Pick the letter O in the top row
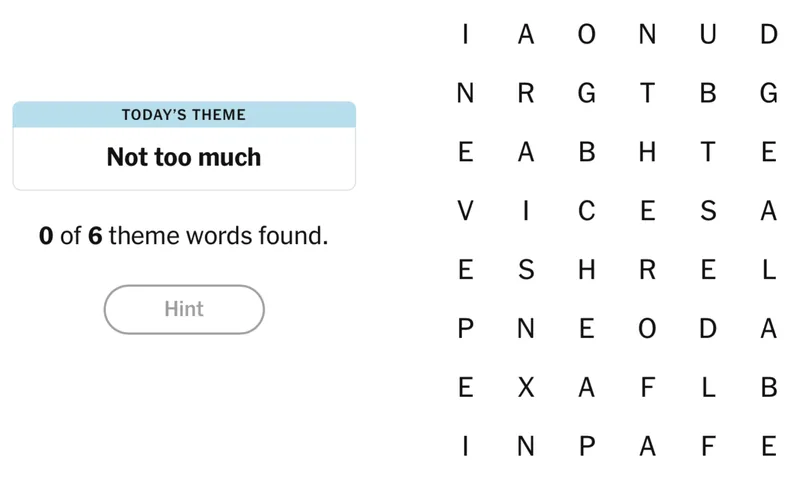Image resolution: width=800 pixels, height=484 pixels. [587, 35]
